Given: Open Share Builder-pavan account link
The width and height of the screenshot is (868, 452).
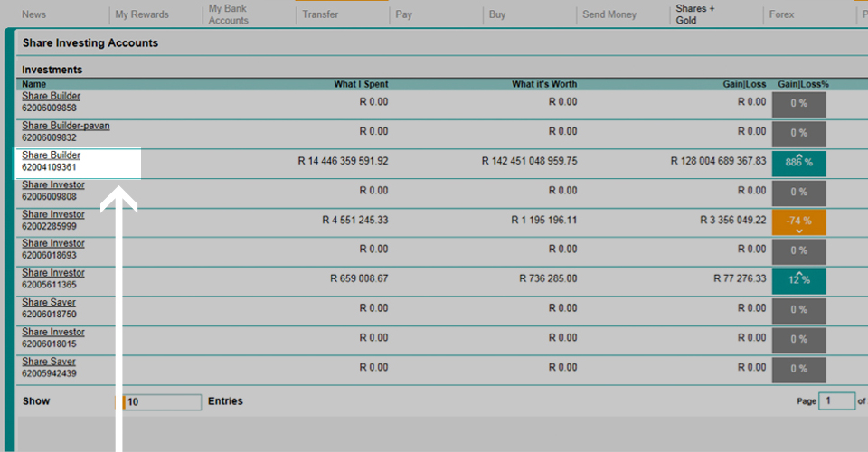Looking at the screenshot, I should point(66,126).
